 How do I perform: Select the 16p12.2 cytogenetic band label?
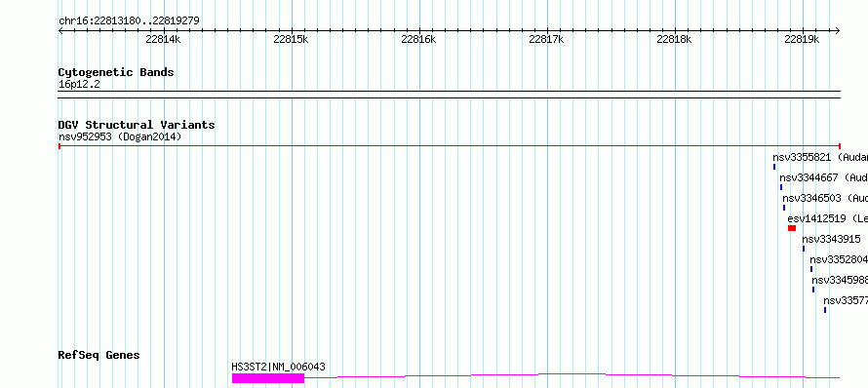point(79,85)
